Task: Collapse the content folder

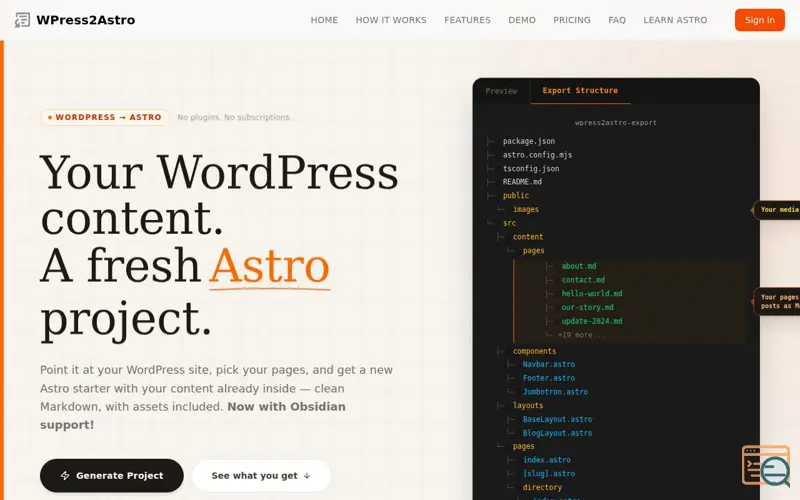Action: [x=528, y=237]
